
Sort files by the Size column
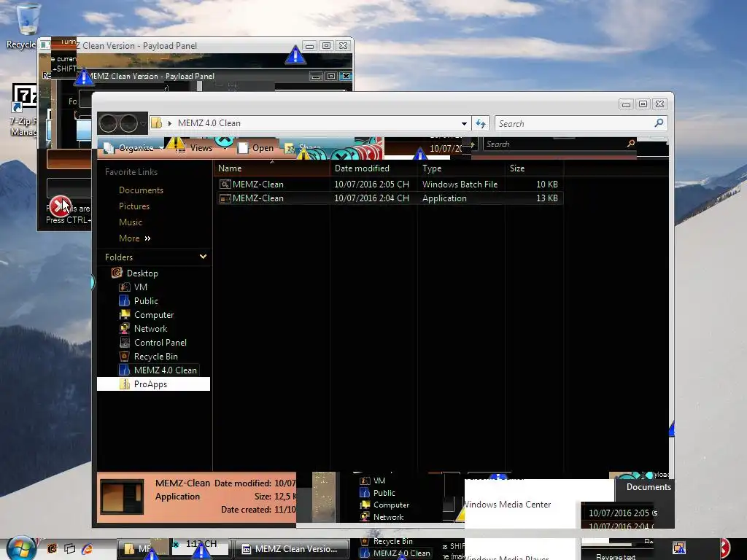(535, 168)
